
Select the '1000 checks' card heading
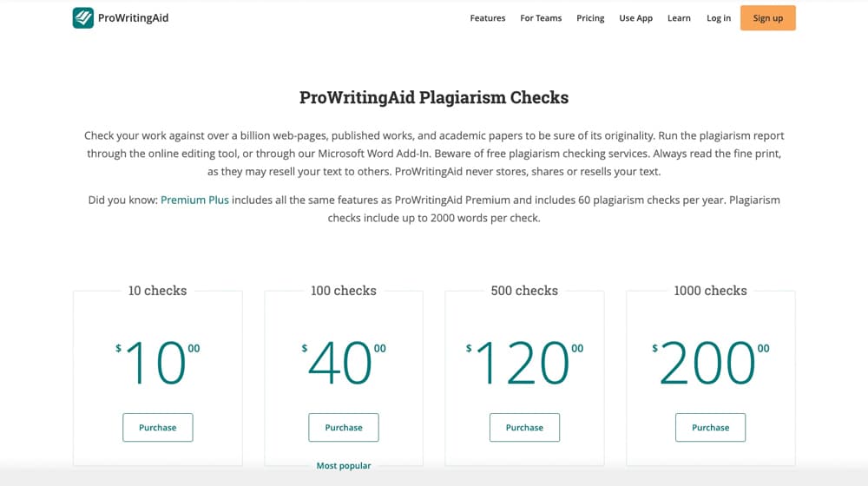(x=710, y=291)
